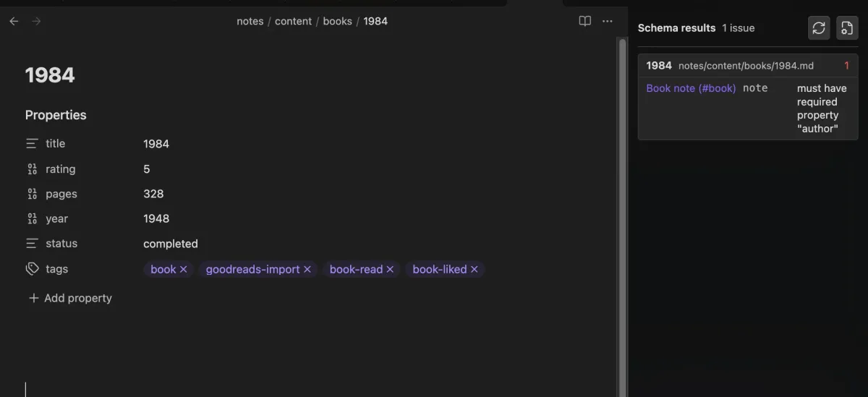Open the notes breadcrumb folder
This screenshot has height=397, width=868.
click(x=250, y=21)
